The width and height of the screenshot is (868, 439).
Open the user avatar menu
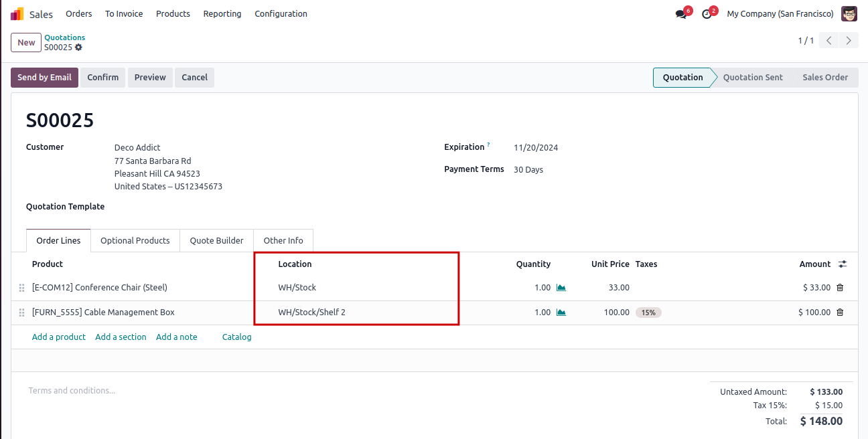click(x=849, y=13)
